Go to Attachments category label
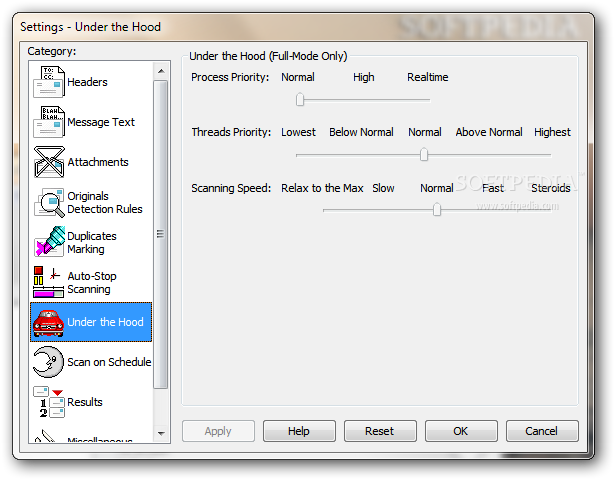615x480 pixels. click(98, 162)
